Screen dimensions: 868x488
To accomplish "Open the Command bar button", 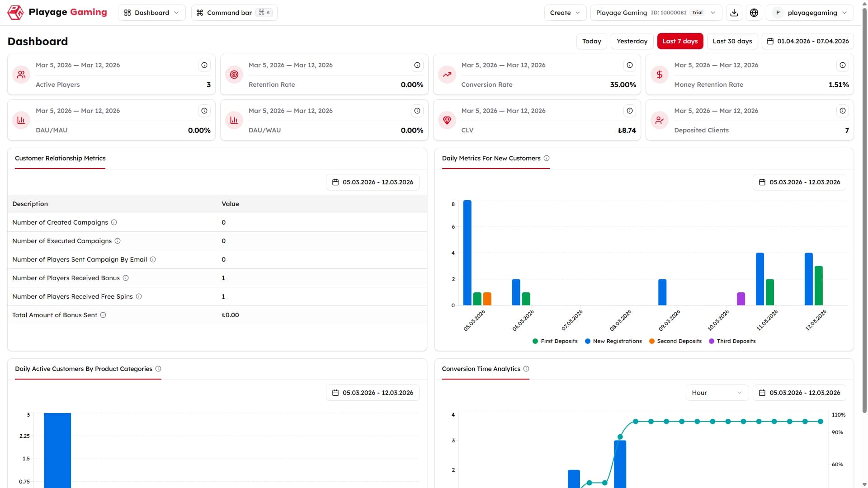I will click(x=234, y=13).
